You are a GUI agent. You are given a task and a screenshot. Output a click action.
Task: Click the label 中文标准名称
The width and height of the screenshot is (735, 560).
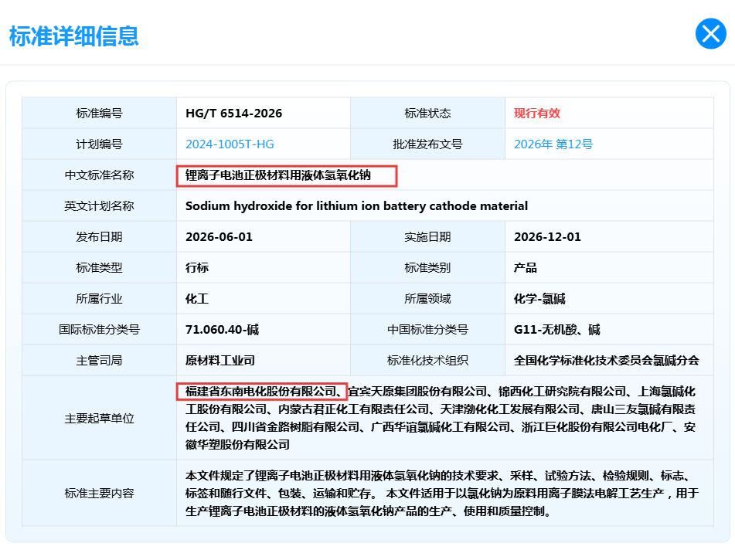point(100,175)
